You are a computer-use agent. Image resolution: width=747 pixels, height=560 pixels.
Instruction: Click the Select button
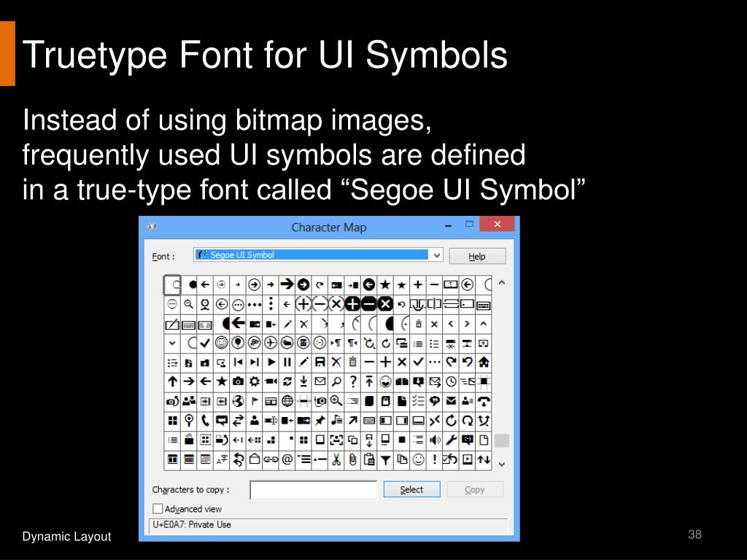pos(411,489)
